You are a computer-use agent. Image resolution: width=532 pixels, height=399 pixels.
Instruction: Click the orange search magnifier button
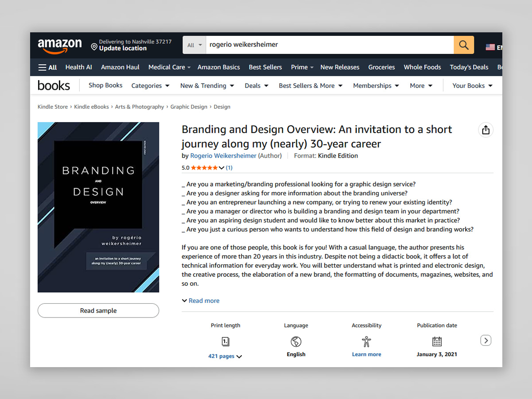coord(464,45)
